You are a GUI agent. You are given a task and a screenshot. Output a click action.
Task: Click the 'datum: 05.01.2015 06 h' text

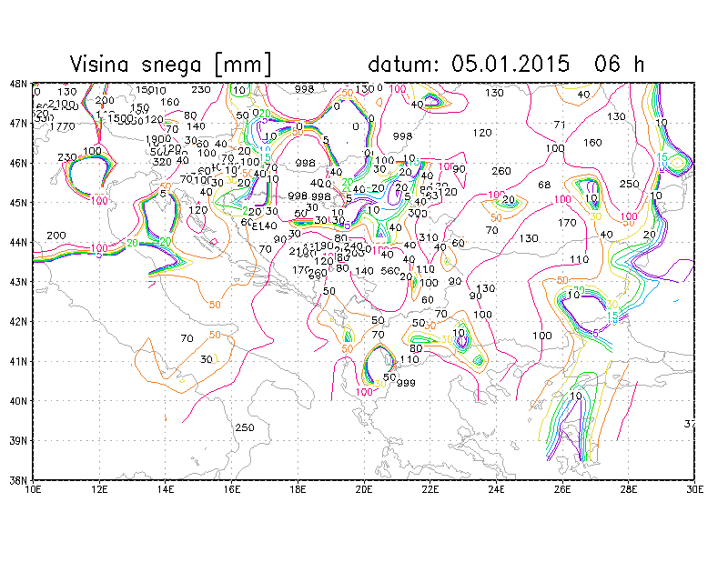pos(506,64)
